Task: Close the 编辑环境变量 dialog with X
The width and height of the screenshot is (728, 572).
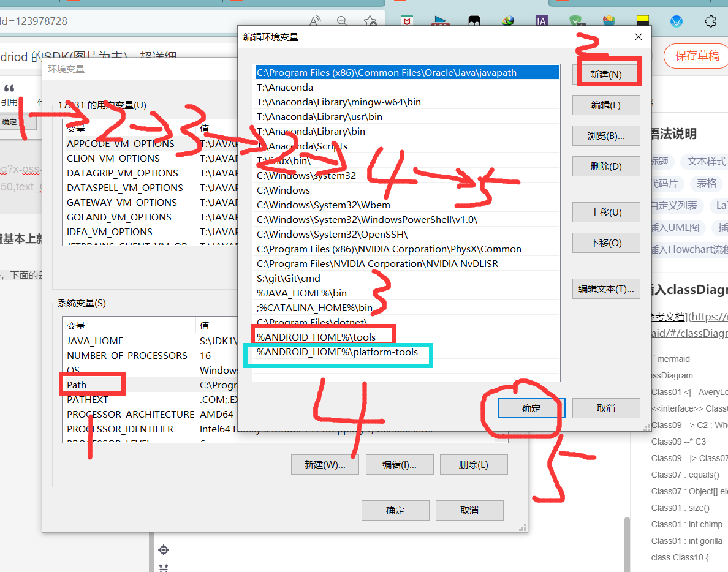Action: [x=639, y=37]
